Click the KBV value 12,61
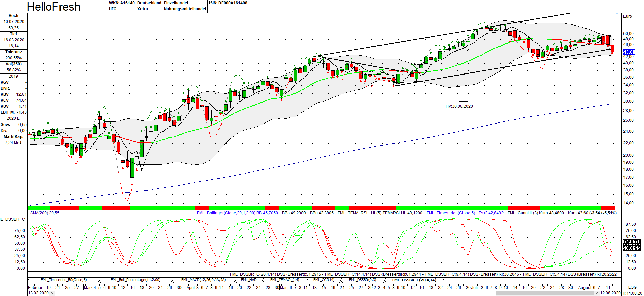 coord(22,94)
